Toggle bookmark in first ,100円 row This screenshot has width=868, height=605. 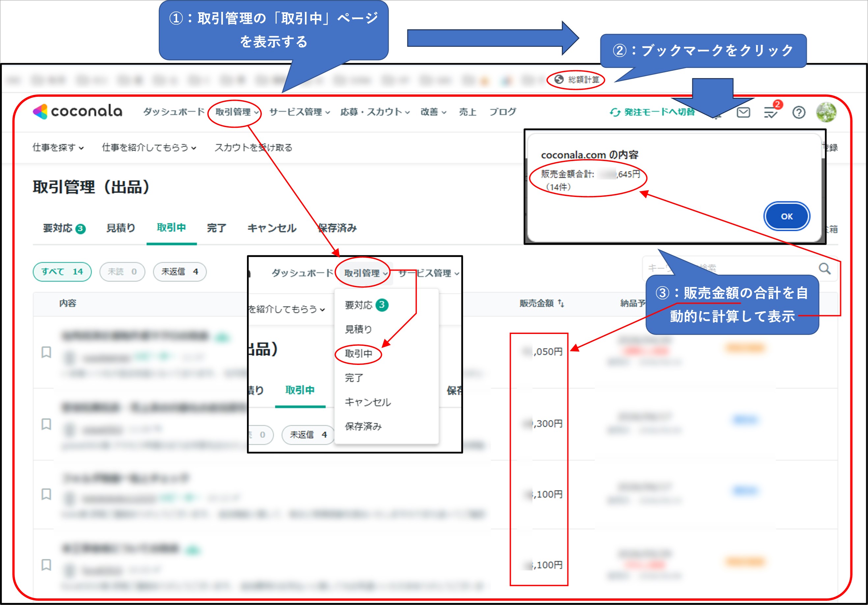(x=46, y=494)
